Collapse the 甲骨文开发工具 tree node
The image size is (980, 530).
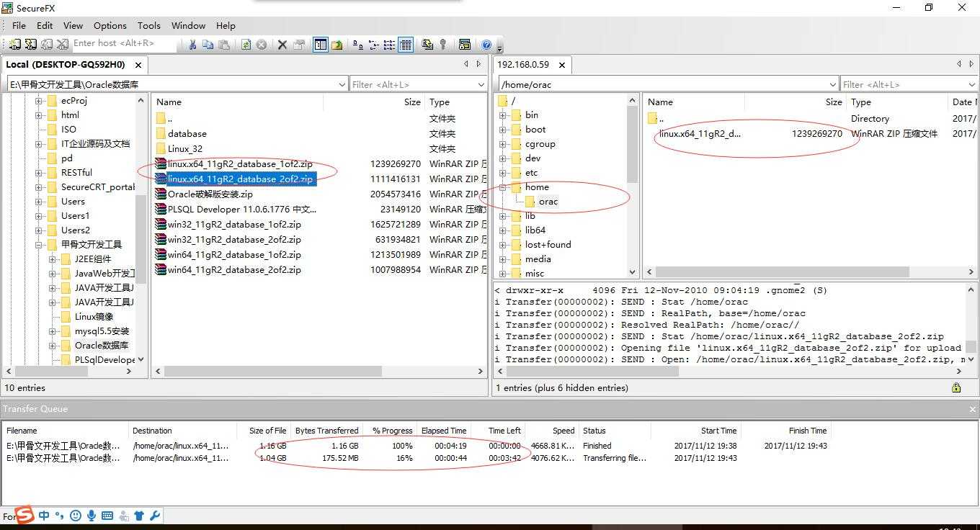point(39,245)
